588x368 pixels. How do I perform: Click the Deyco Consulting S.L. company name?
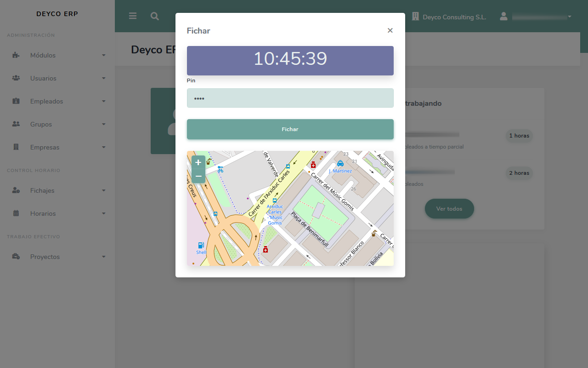pos(454,17)
